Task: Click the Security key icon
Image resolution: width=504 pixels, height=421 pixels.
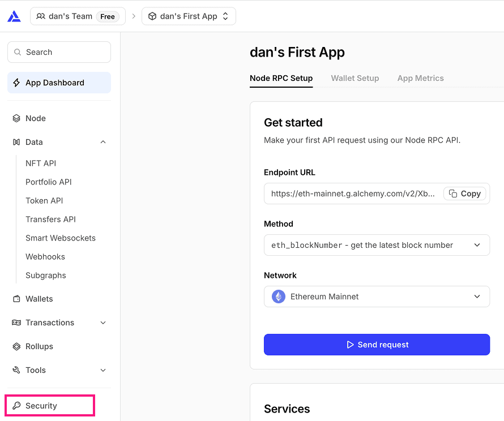Action: [x=16, y=406]
